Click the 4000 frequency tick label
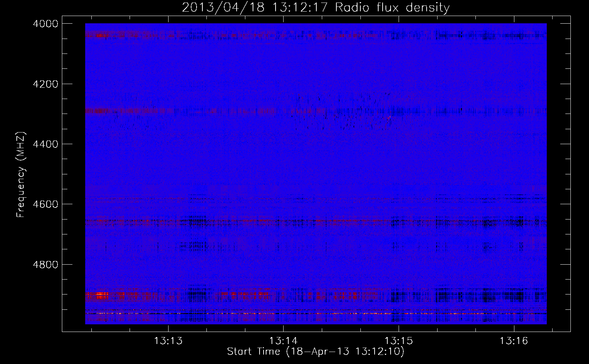589x364 pixels. pos(46,24)
